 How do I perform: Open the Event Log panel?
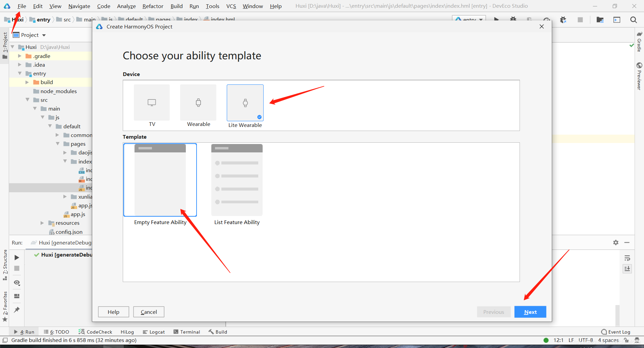(x=616, y=332)
